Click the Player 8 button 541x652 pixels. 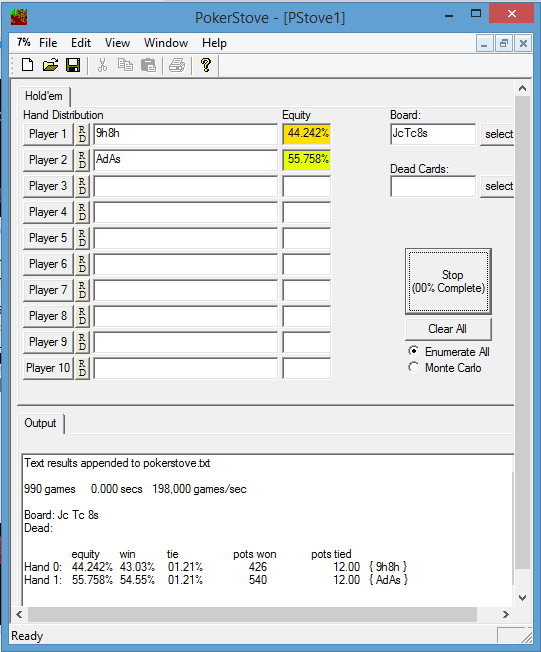(x=48, y=316)
